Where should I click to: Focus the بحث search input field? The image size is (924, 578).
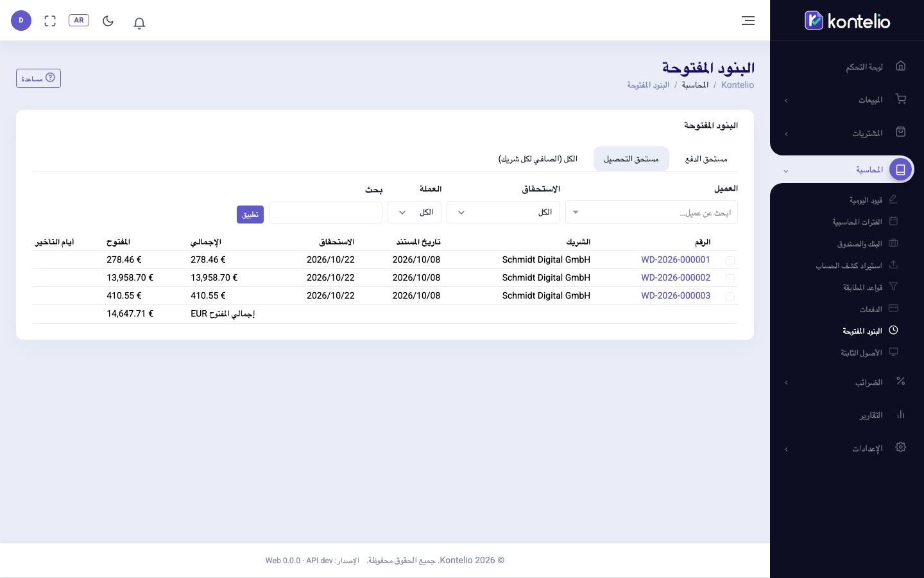(325, 213)
